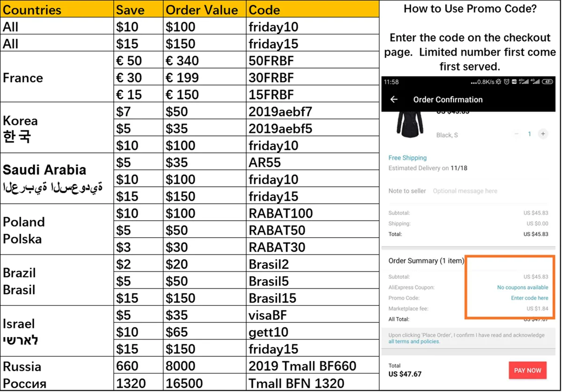The height and width of the screenshot is (392, 562).
Task: Click the battery icon in status bar
Action: click(547, 82)
